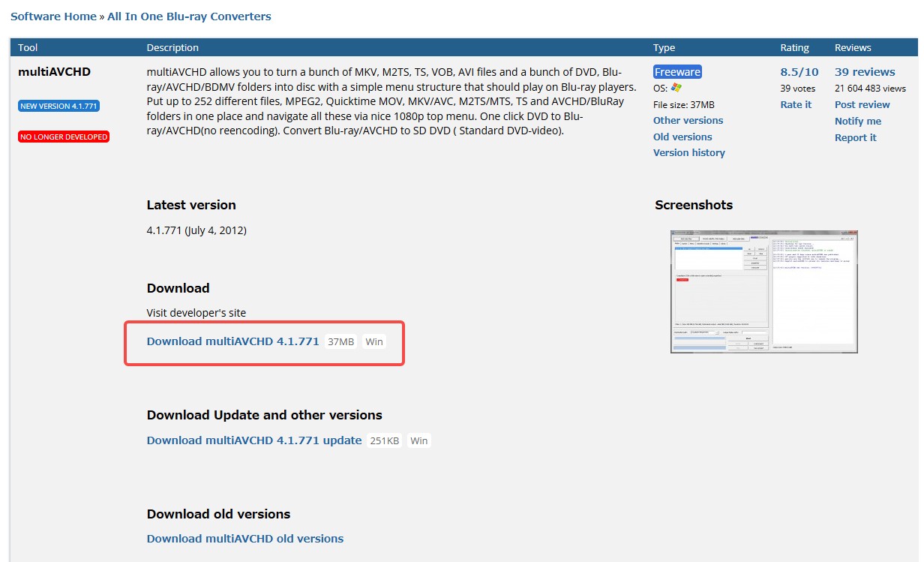Open the Other versions link
The height and width of the screenshot is (562, 924).
(x=688, y=120)
